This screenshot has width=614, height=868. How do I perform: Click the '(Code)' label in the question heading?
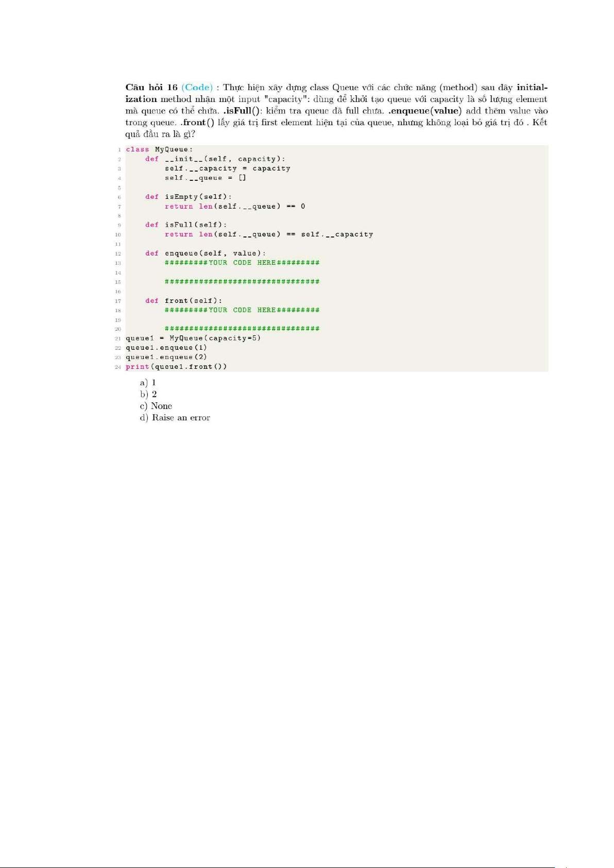point(197,88)
